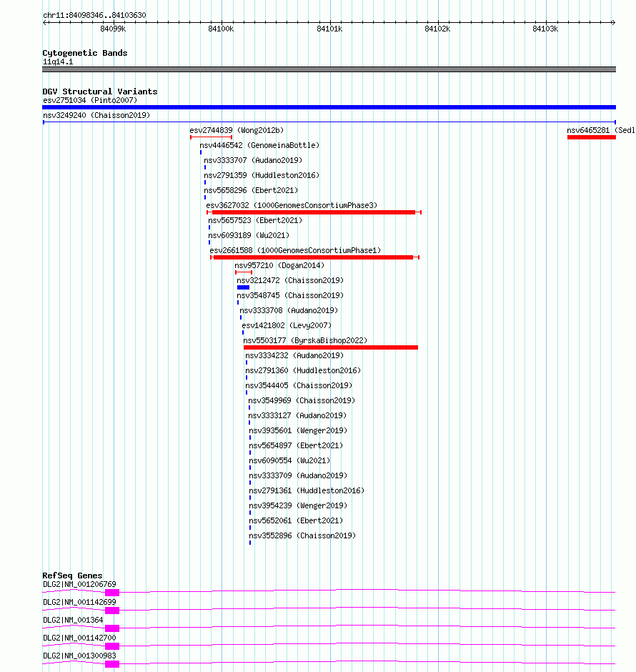Open nsv5503177 (ByrskaBishop2022) label
The height and width of the screenshot is (672, 636).
305,340
